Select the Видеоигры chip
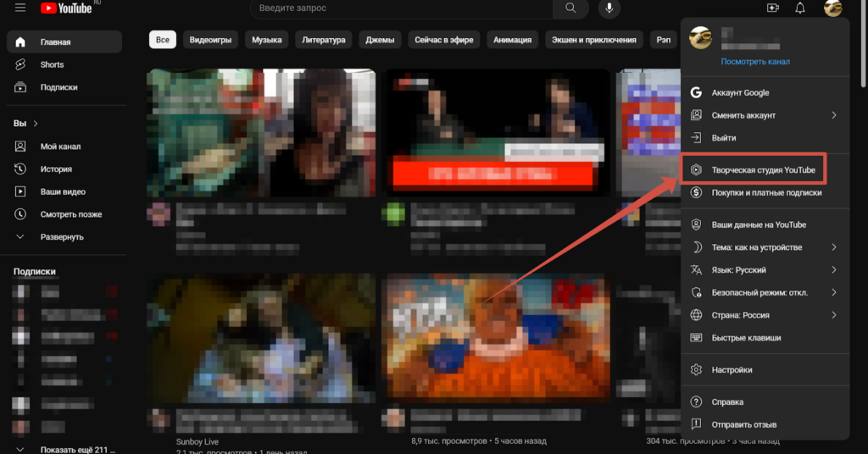This screenshot has width=868, height=454. click(x=210, y=40)
